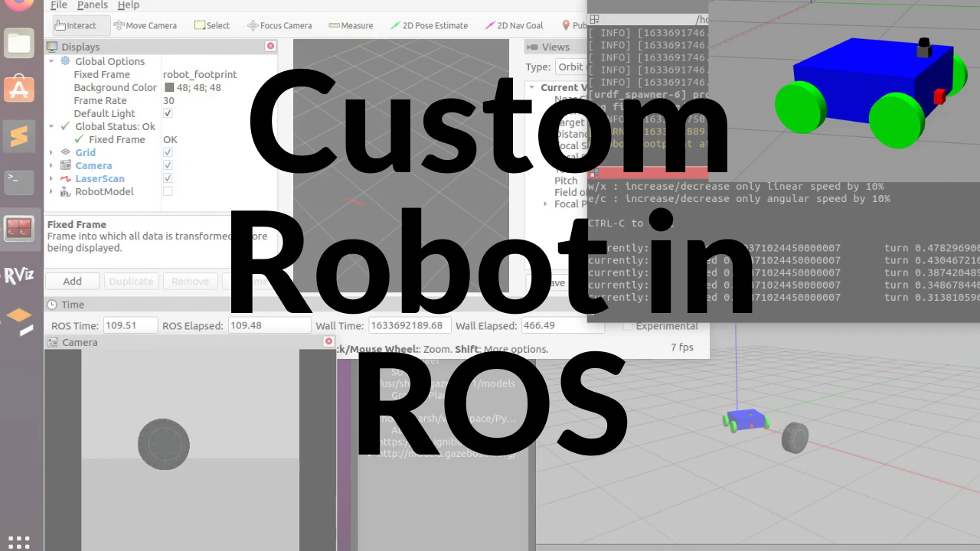Click the ROS Elapsed field
Screen dimensions: 980x551
[269, 325]
